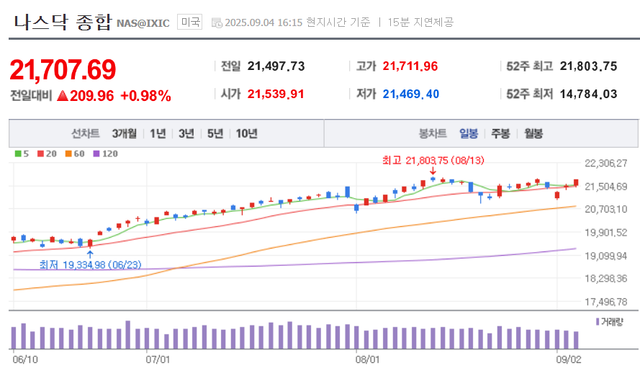Click the 21,504.69 price axis label

pyautogui.click(x=606, y=187)
